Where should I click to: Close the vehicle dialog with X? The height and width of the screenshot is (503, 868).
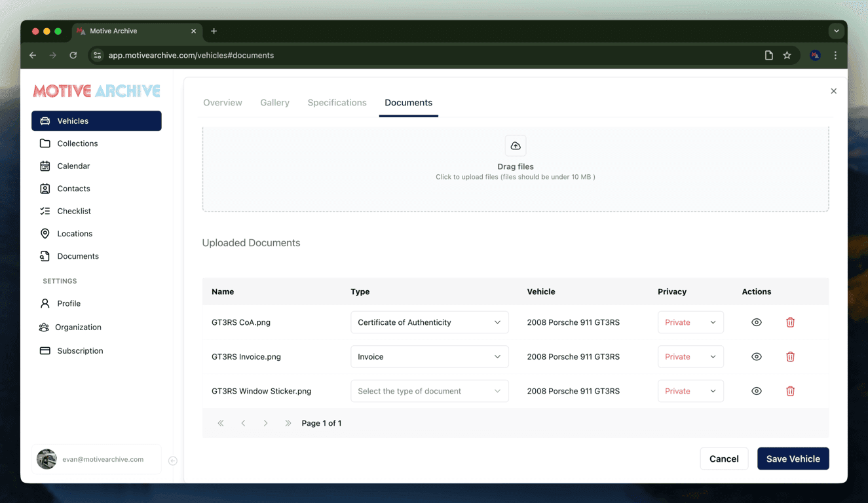pyautogui.click(x=834, y=91)
